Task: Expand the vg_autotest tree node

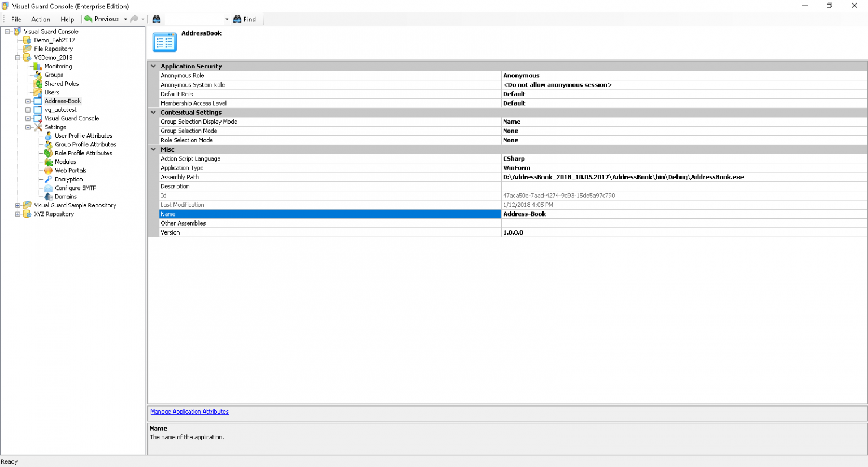Action: [x=28, y=110]
